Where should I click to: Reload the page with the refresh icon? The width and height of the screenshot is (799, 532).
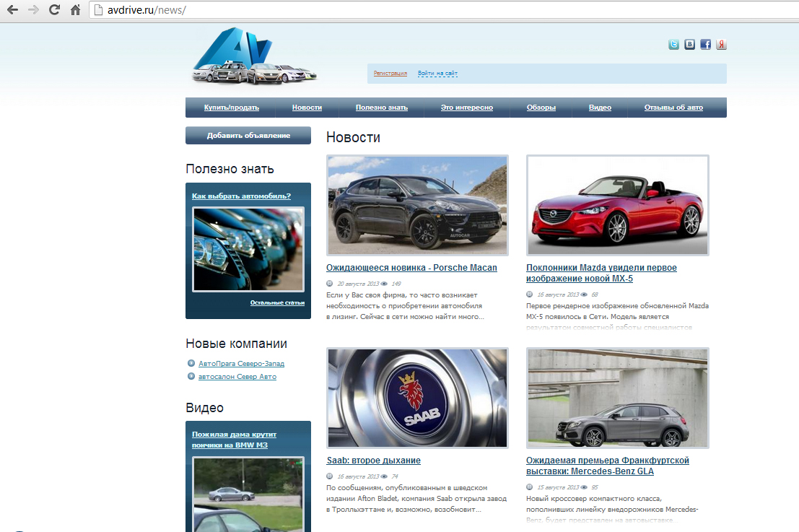point(55,9)
